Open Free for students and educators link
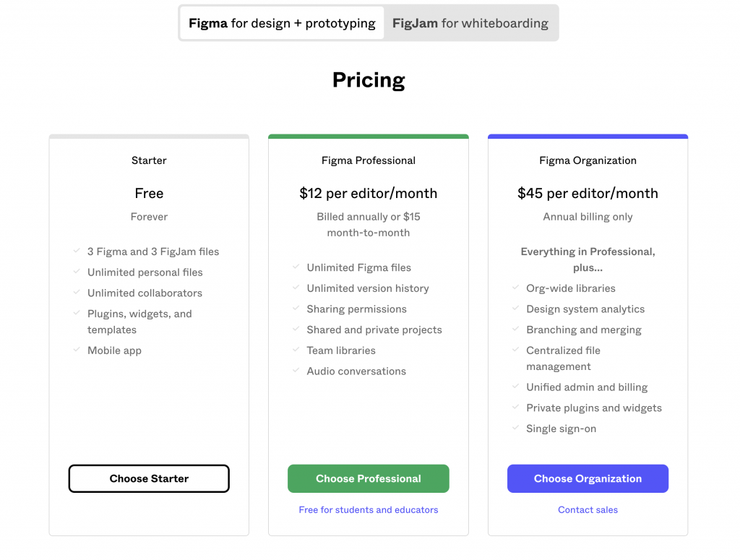Image resolution: width=740 pixels, height=560 pixels. click(369, 509)
